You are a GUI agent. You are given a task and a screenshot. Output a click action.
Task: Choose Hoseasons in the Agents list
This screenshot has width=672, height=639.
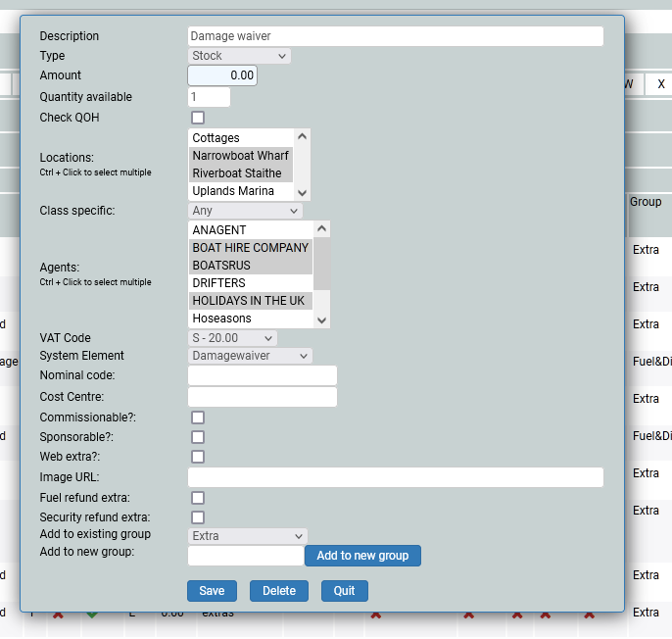[x=250, y=319]
